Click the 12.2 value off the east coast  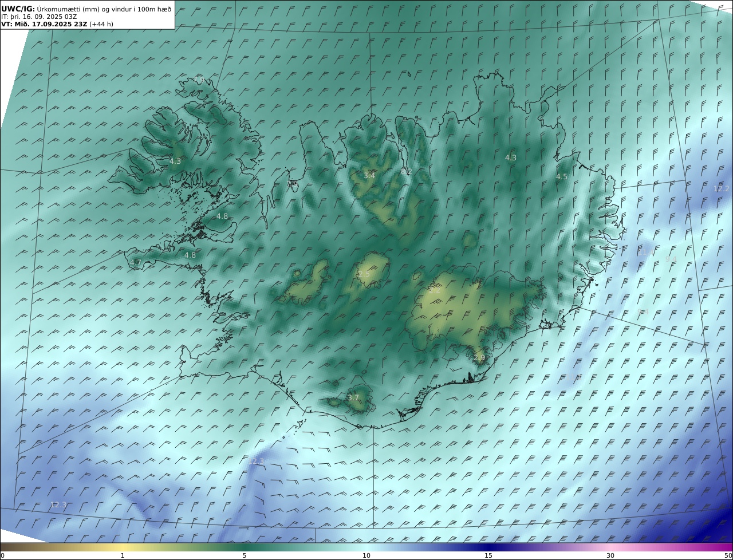[x=722, y=189]
